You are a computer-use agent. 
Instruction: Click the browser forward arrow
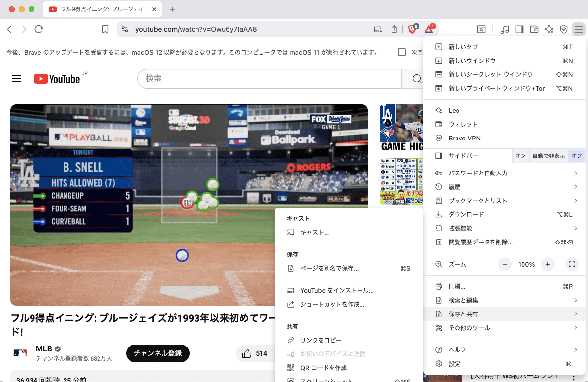[24, 29]
